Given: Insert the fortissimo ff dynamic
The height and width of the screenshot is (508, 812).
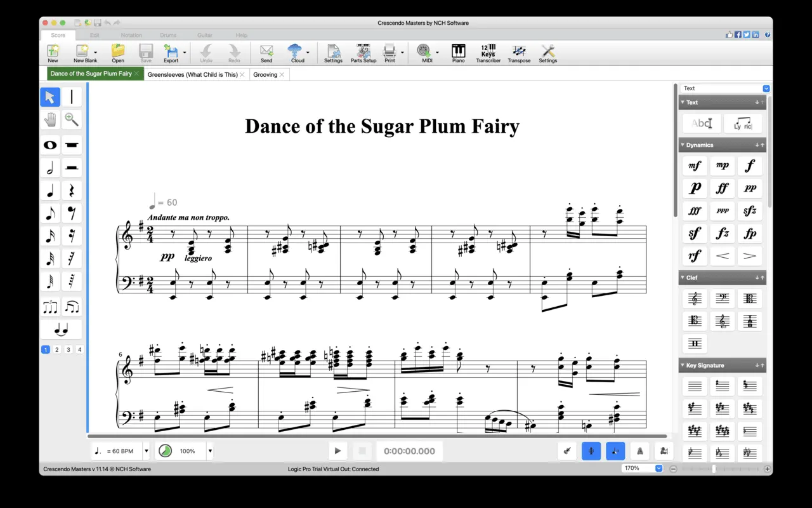Looking at the screenshot, I should (722, 189).
